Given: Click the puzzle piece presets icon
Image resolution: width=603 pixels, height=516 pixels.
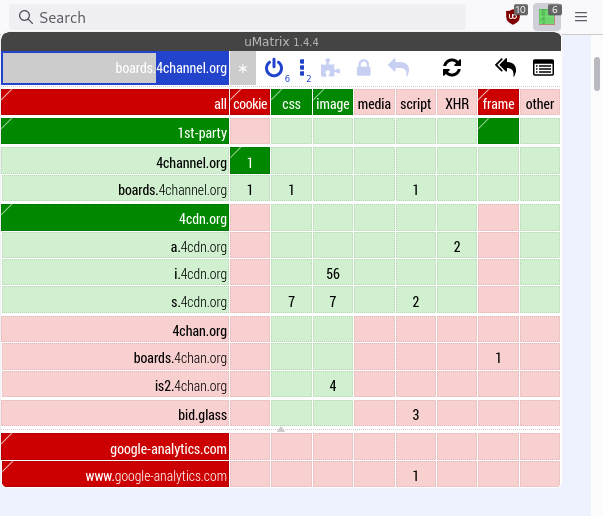Looking at the screenshot, I should 330,68.
